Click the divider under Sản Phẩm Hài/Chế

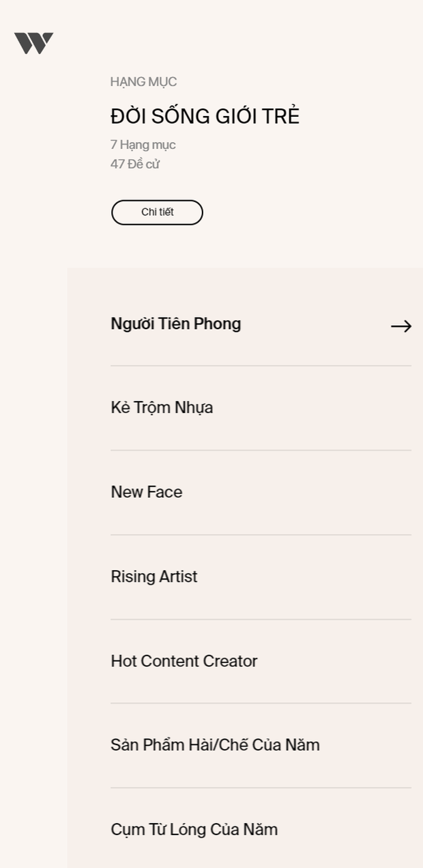click(261, 788)
